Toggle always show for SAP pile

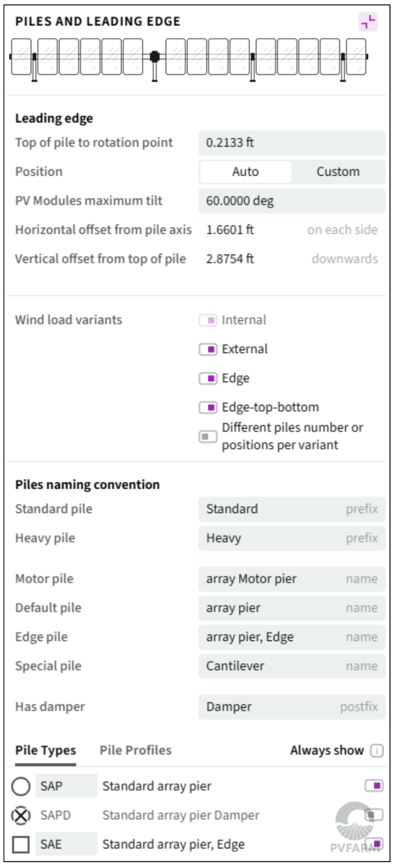click(374, 786)
